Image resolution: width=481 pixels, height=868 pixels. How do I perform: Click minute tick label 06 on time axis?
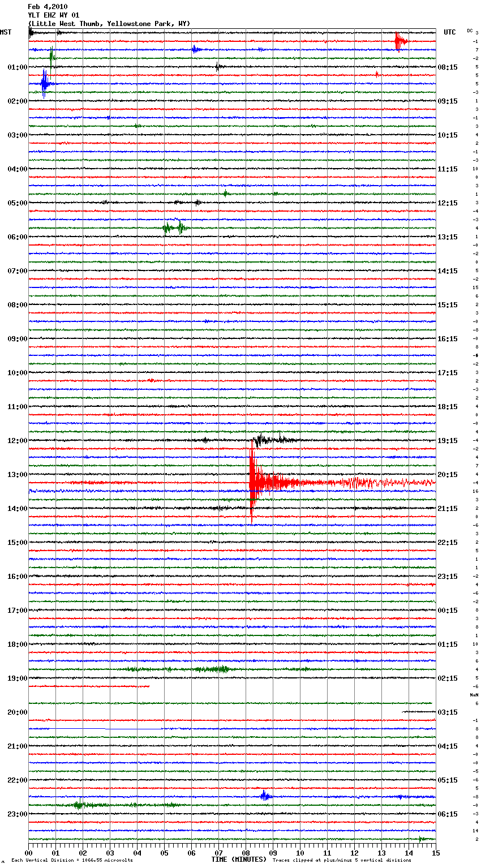191,853
